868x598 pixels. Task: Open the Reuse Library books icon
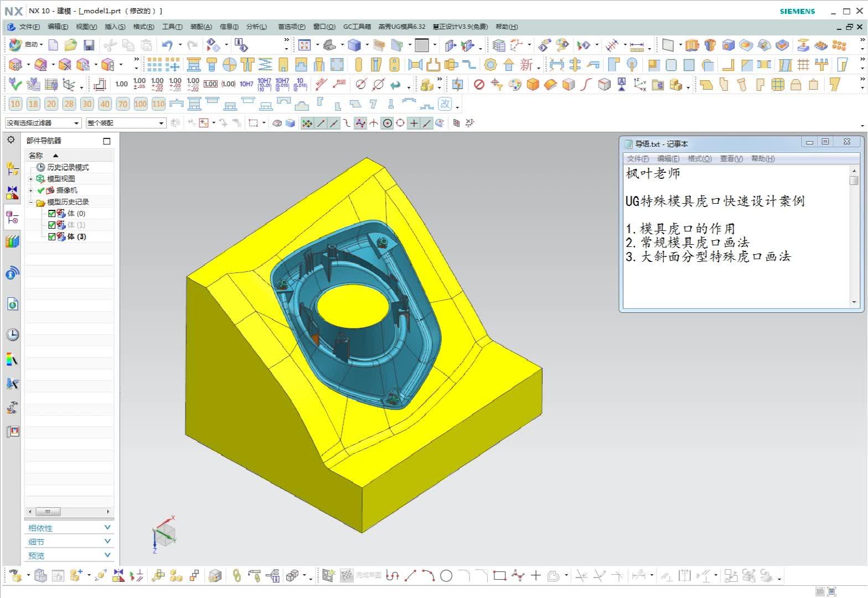[12, 241]
